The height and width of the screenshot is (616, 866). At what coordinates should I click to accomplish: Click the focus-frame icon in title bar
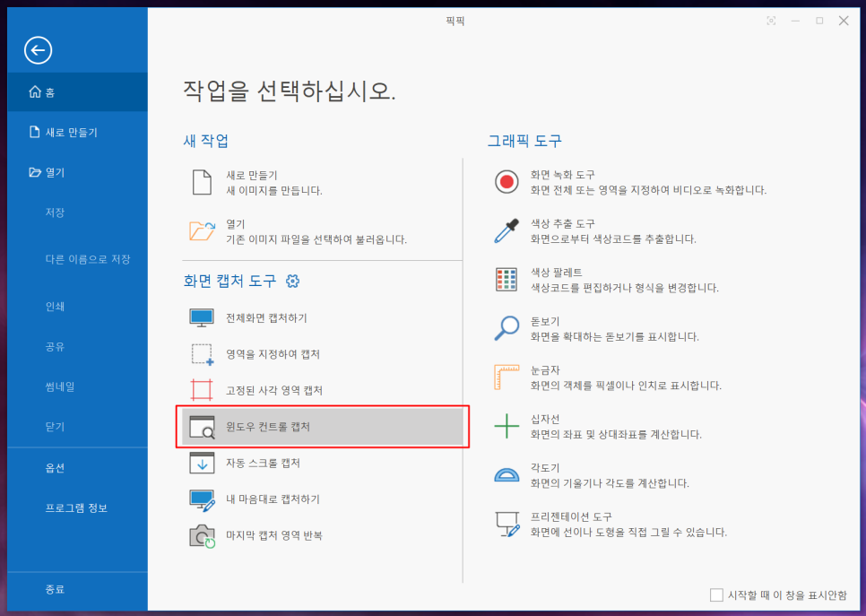[x=772, y=21]
